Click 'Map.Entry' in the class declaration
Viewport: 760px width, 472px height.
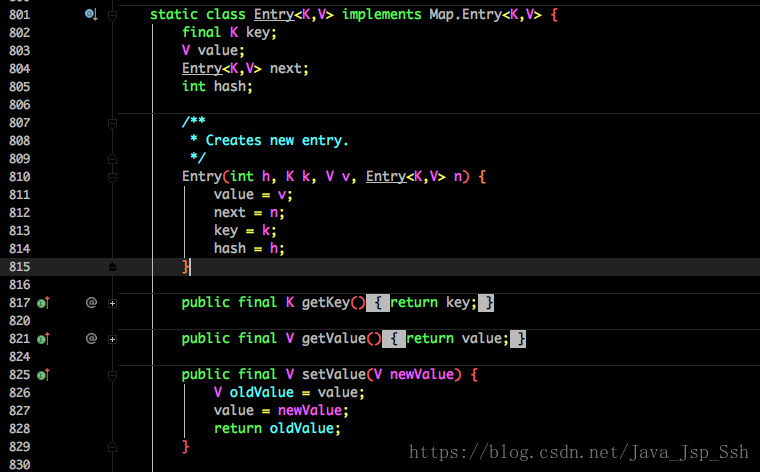[465, 15]
